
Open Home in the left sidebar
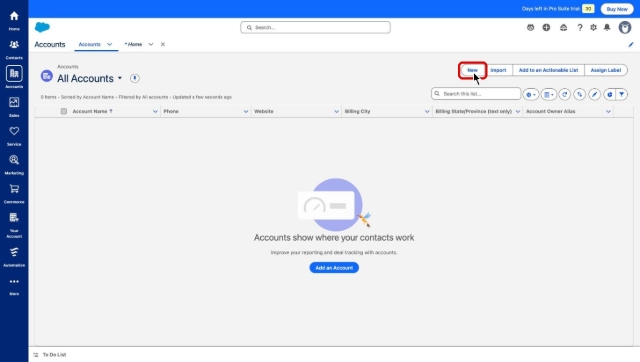(x=14, y=20)
